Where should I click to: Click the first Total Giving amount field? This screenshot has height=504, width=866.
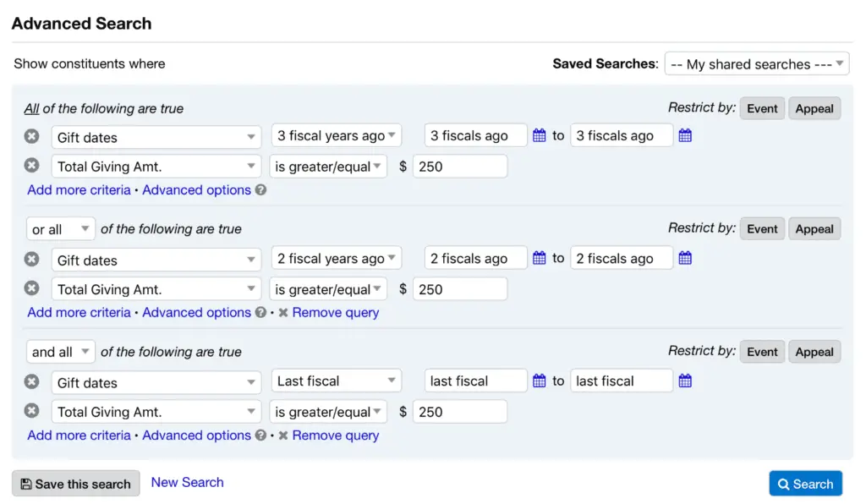point(460,166)
